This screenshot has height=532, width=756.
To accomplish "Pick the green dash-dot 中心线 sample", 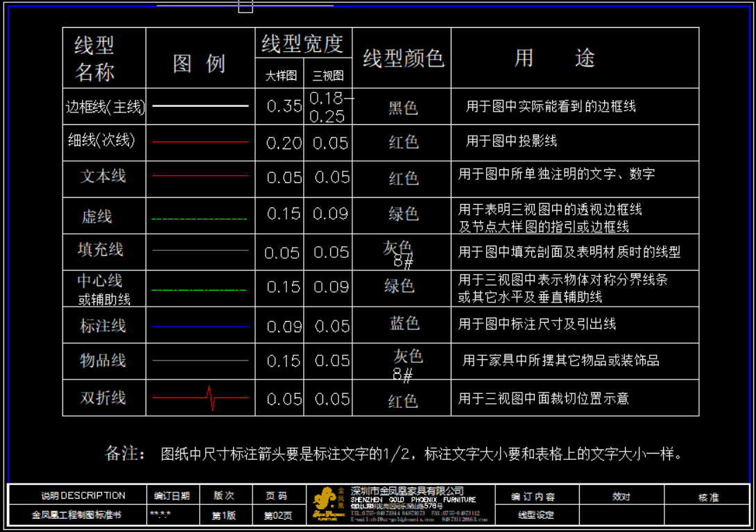I will (200, 289).
